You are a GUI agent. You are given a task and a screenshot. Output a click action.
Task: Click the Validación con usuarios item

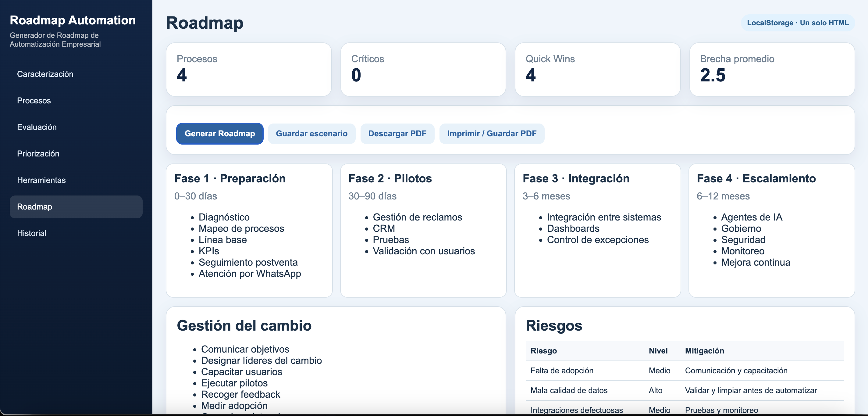424,251
